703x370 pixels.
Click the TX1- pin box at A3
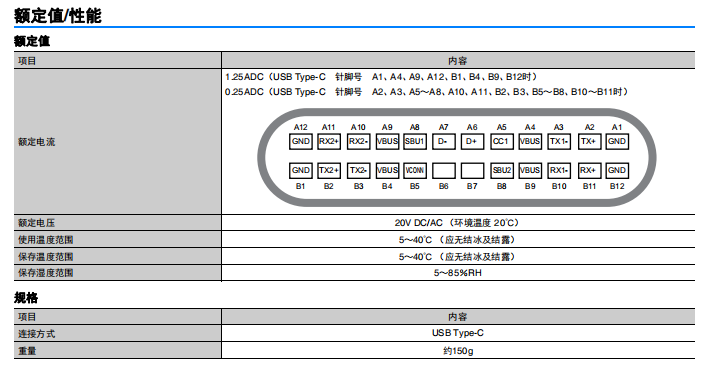pyautogui.click(x=559, y=141)
